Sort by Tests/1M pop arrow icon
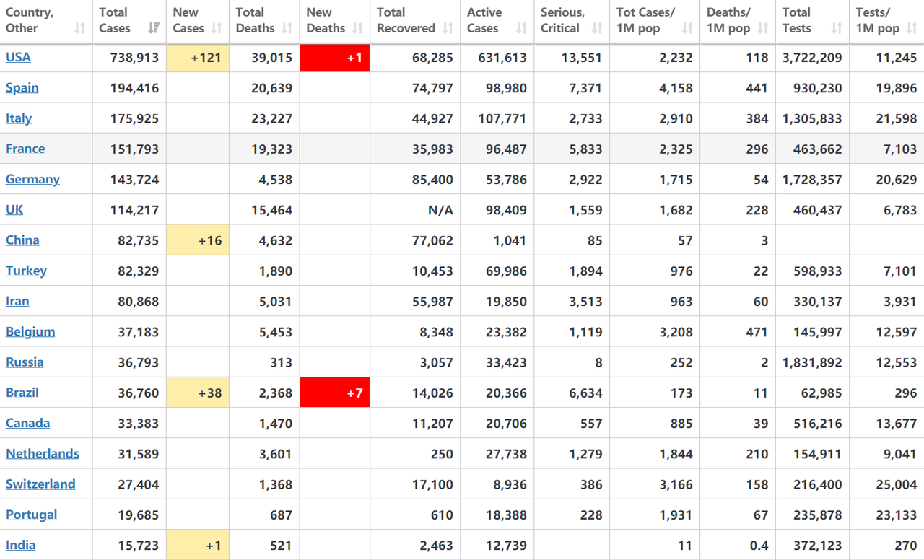 pos(911,28)
